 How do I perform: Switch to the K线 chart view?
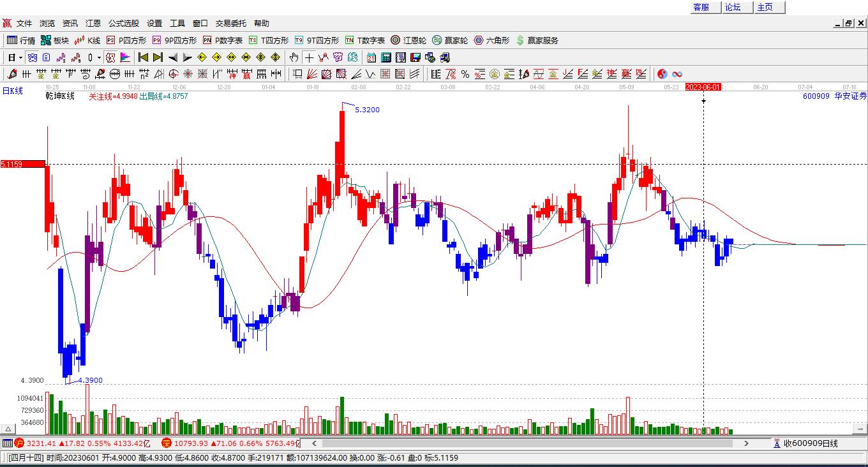pos(87,40)
